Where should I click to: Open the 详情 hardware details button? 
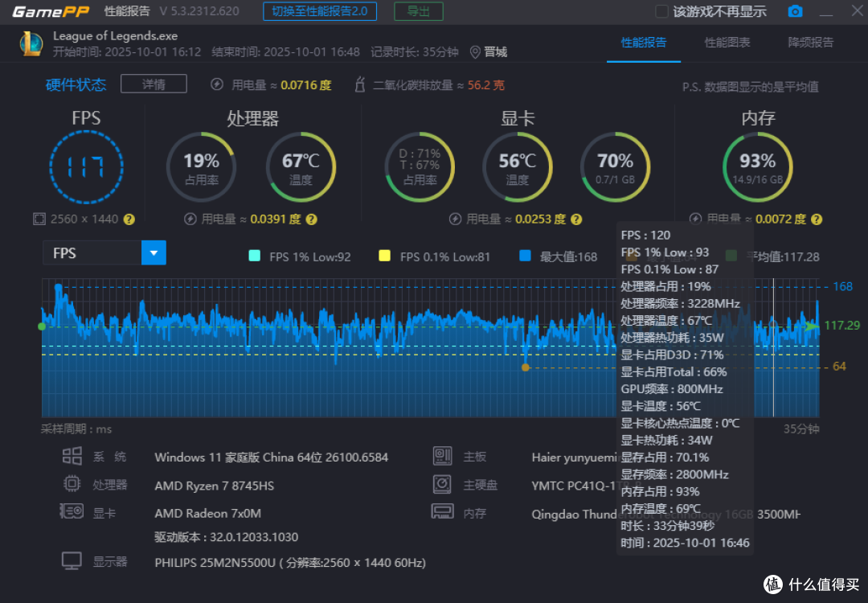(154, 84)
